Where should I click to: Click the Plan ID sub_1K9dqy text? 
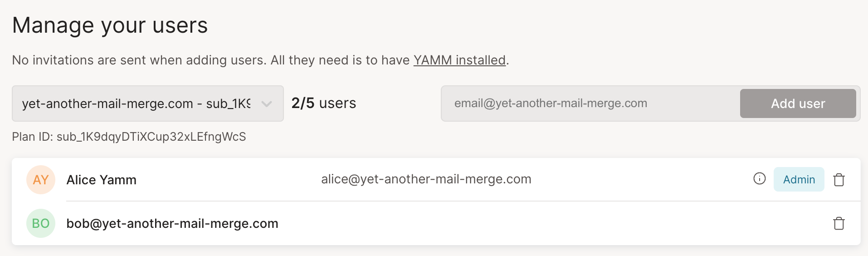129,137
